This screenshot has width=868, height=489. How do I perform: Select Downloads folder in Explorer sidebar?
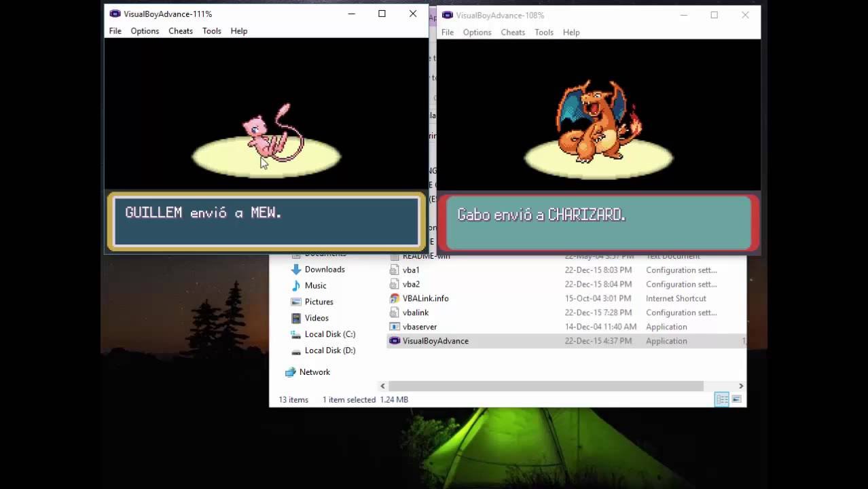click(325, 269)
